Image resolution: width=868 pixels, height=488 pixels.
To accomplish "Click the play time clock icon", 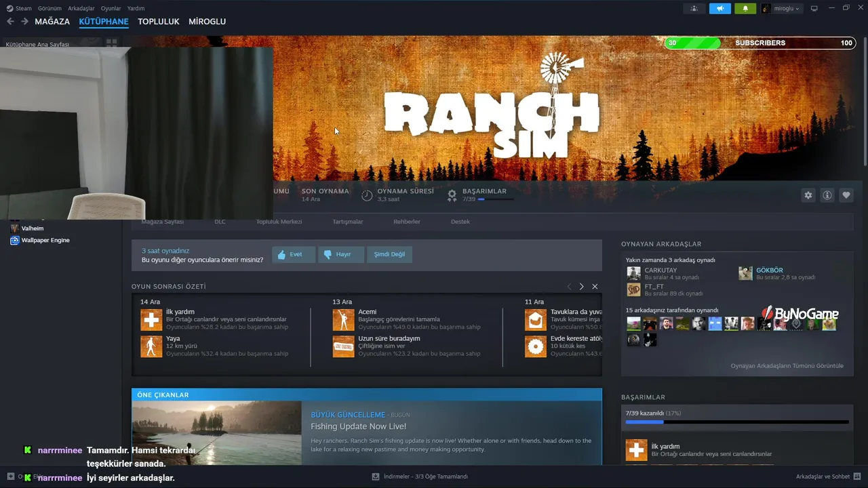I will (x=367, y=195).
